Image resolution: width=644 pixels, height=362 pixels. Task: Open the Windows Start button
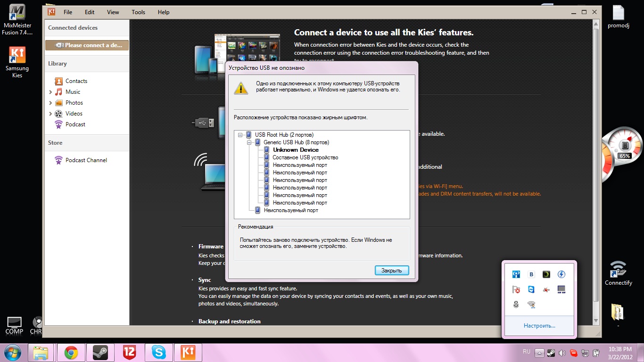click(x=13, y=353)
